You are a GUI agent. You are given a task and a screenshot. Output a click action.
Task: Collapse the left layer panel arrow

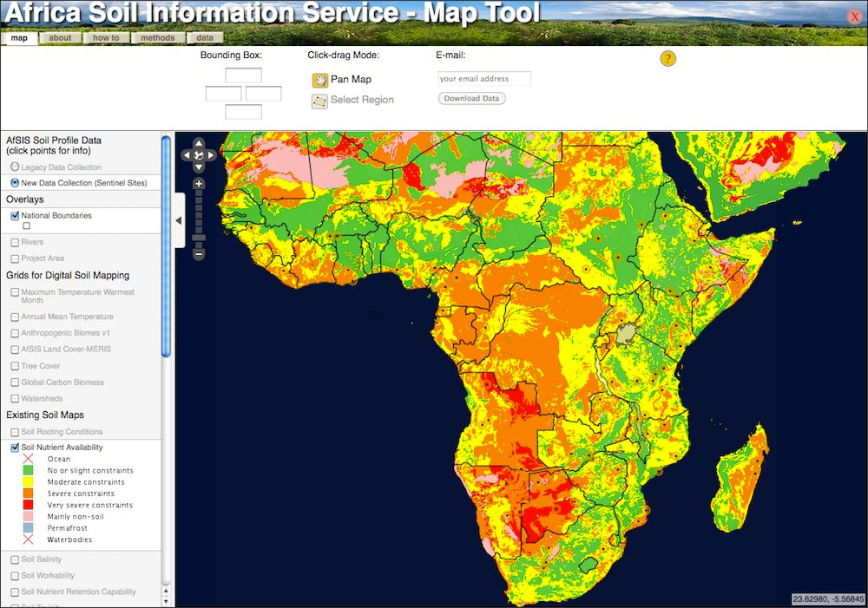click(x=179, y=220)
